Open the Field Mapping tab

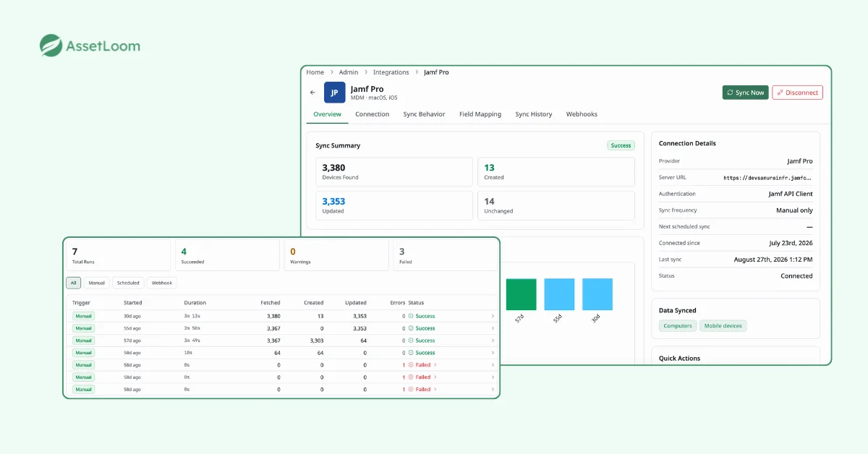click(480, 114)
